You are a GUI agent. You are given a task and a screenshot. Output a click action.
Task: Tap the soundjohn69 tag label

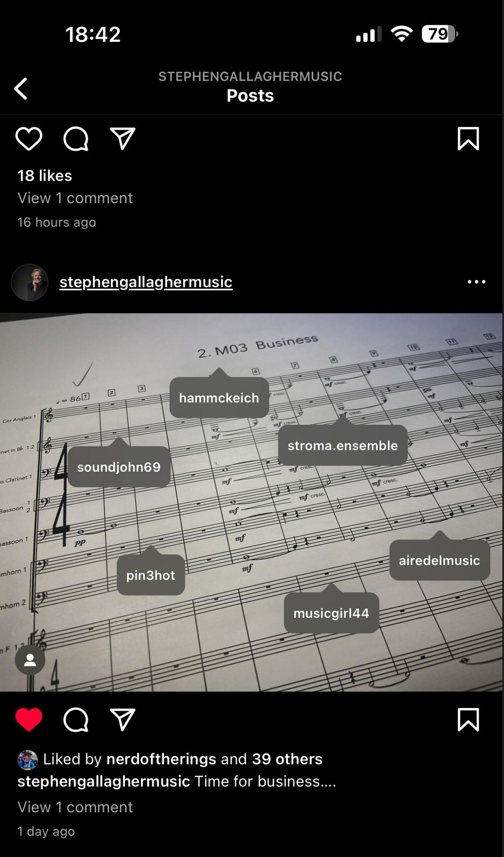click(x=119, y=467)
